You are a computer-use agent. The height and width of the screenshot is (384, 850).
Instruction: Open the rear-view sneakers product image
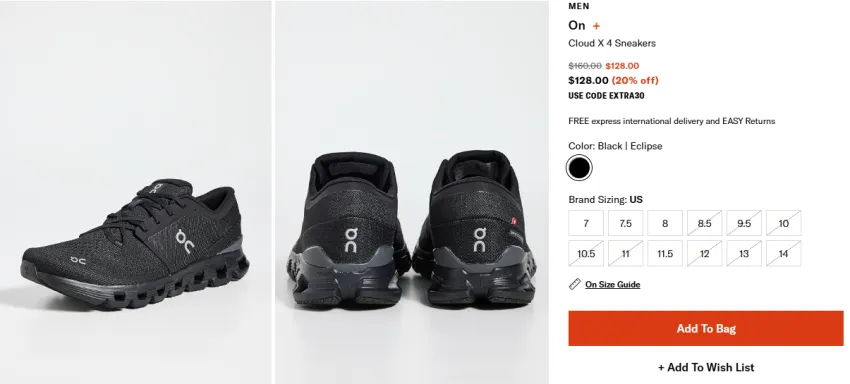point(412,192)
